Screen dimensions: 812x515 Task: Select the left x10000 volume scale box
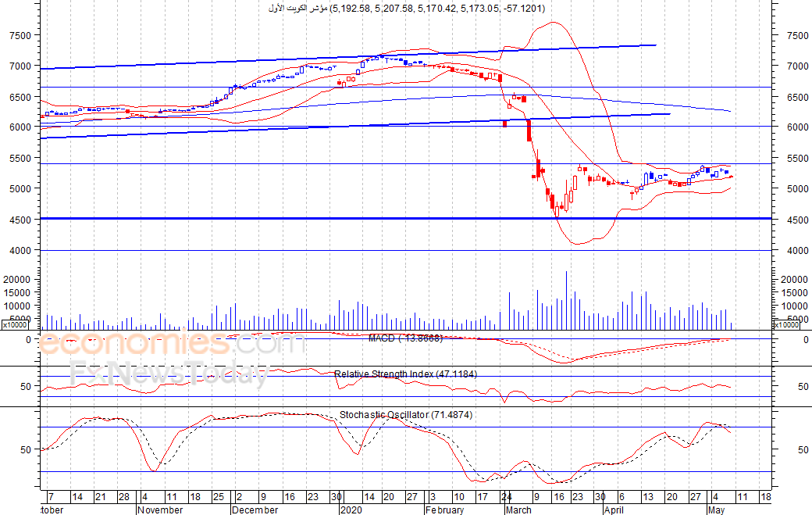point(15,325)
